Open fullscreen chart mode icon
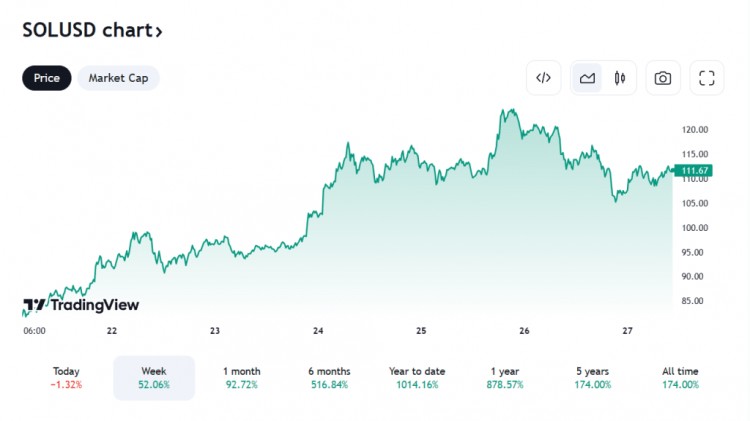 click(706, 78)
